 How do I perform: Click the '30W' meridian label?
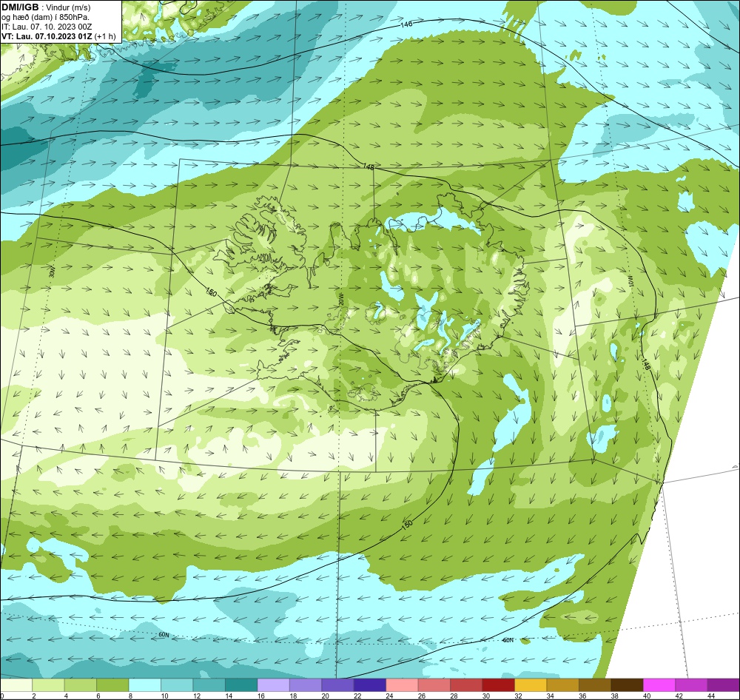52,273
